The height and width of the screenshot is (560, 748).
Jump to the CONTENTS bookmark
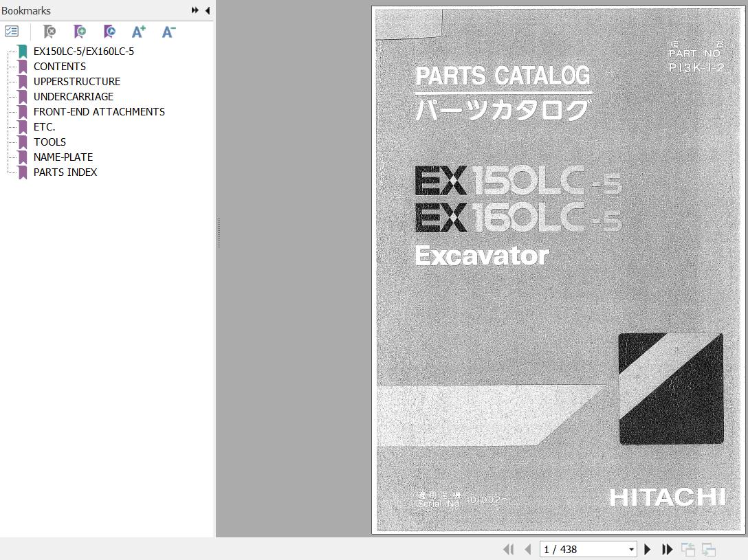pyautogui.click(x=60, y=66)
